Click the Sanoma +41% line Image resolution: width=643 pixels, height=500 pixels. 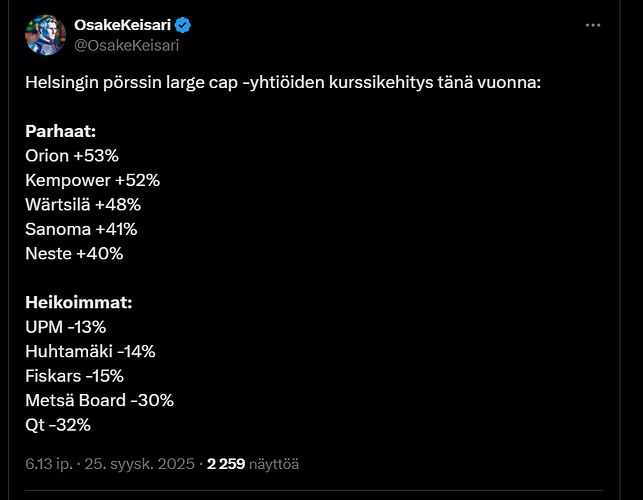click(81, 229)
